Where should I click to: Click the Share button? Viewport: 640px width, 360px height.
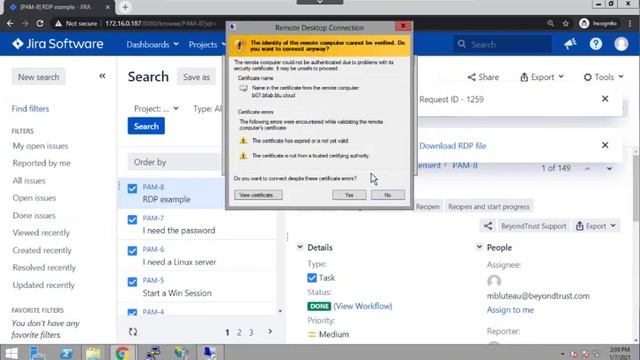pos(483,77)
